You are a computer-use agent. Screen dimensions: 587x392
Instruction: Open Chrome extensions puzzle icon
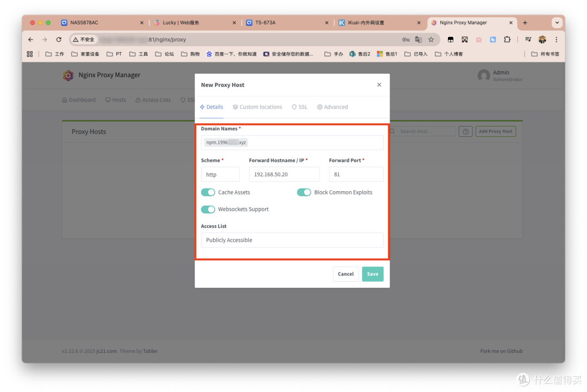[507, 40]
